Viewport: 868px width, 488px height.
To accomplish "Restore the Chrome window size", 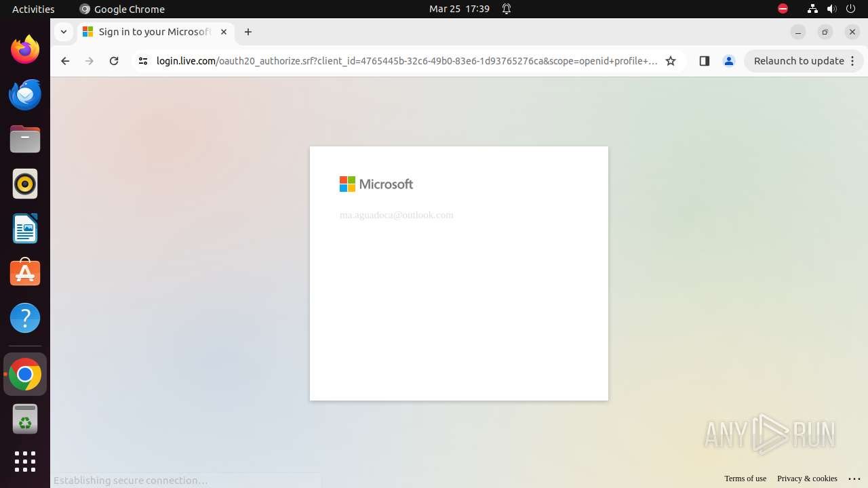I will (x=825, y=32).
